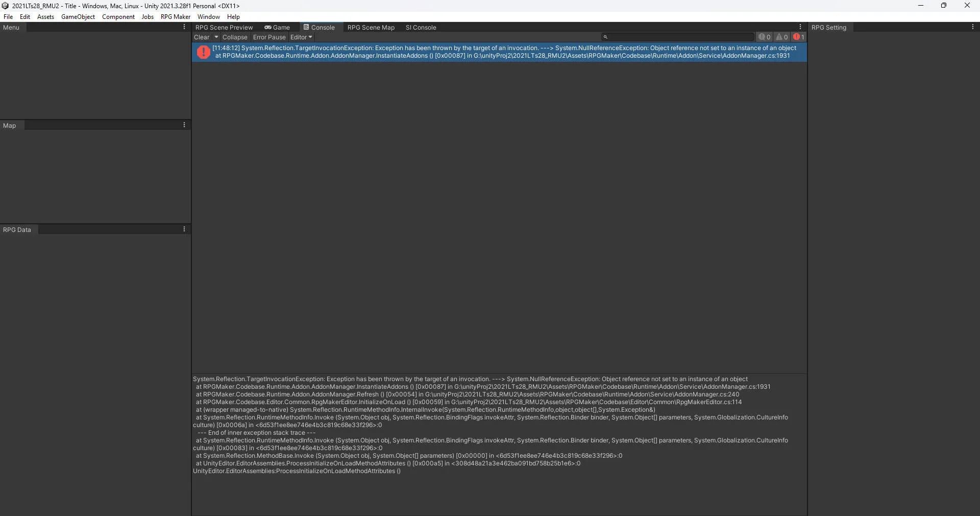Select the red error icon on the log entry
Screen dimensions: 980x516
(x=204, y=52)
